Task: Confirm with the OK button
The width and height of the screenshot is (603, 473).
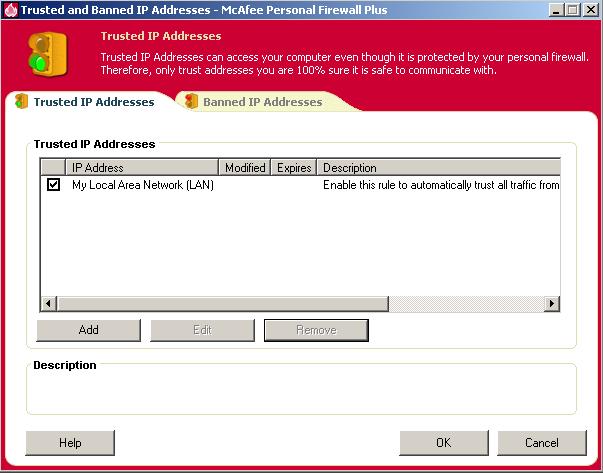Action: (444, 443)
